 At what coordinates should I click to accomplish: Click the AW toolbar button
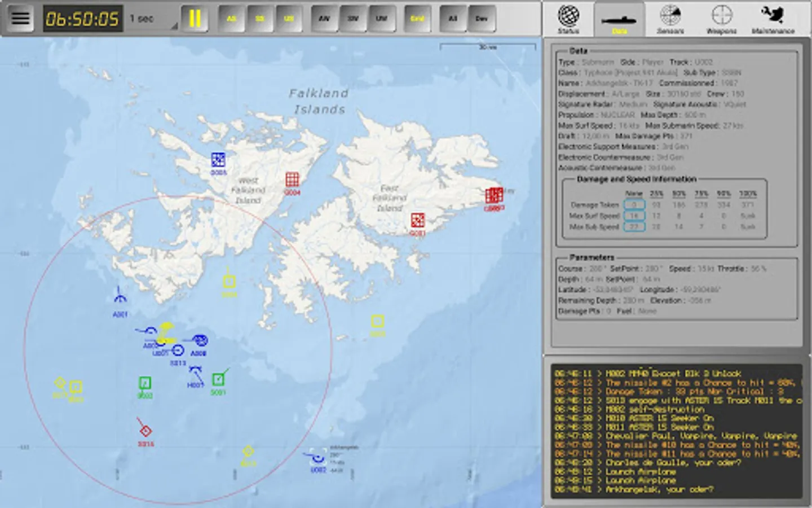coord(324,19)
